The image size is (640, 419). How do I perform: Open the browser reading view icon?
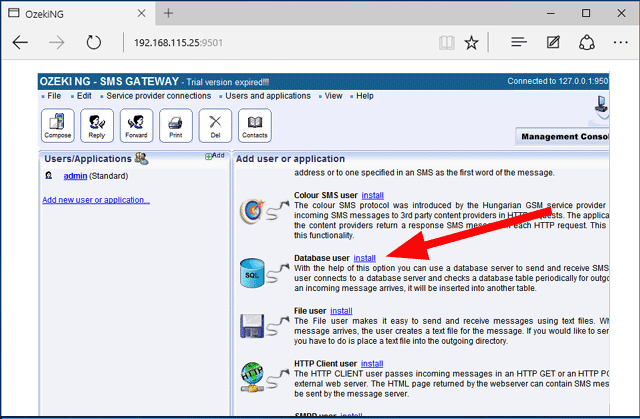tap(447, 42)
